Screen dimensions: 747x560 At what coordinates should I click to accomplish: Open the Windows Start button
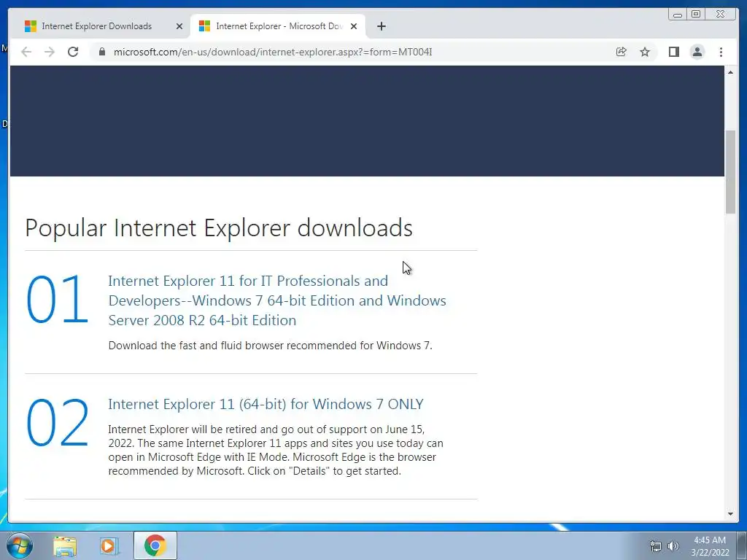(x=20, y=545)
